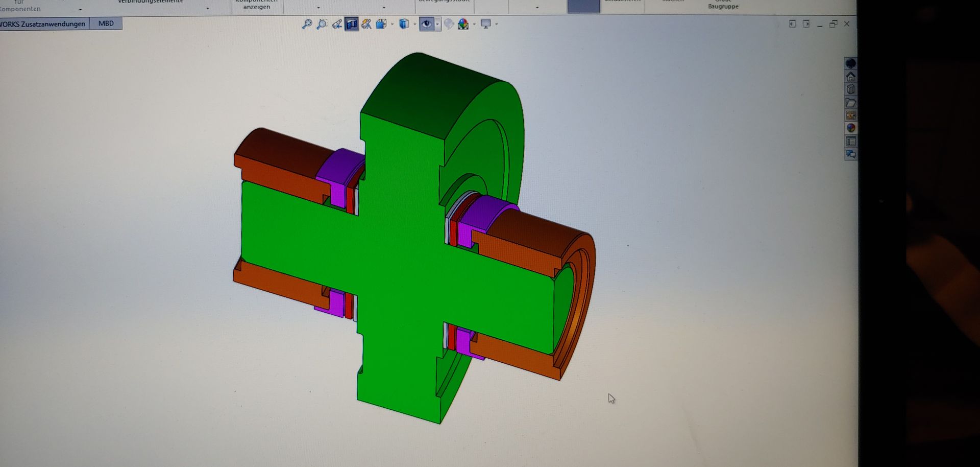The image size is (980, 467).
Task: Select the Zoom to Area tool
Action: (x=322, y=24)
